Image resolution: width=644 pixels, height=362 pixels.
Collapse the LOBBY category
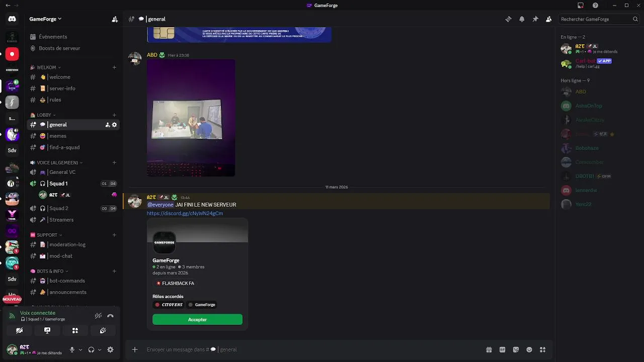tap(43, 115)
